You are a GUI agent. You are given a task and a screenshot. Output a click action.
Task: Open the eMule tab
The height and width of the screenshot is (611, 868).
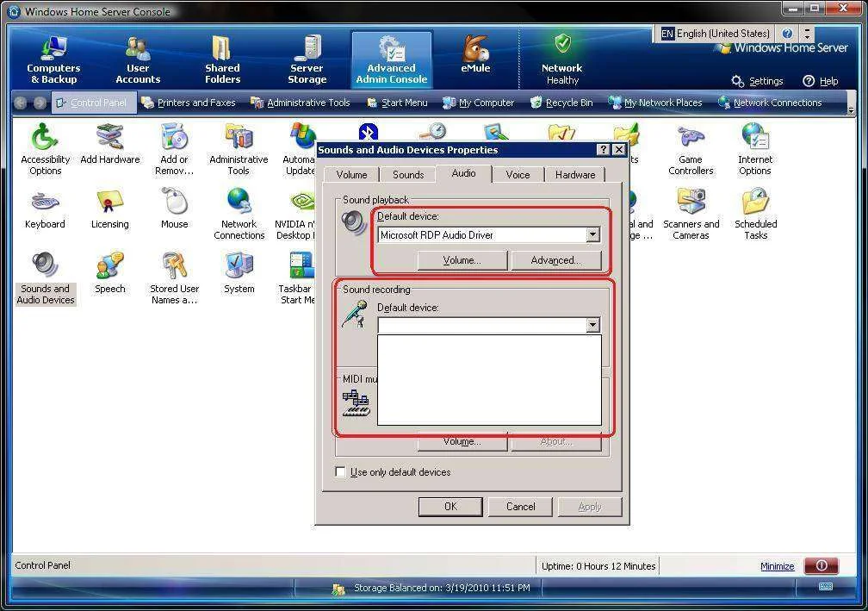(475, 55)
